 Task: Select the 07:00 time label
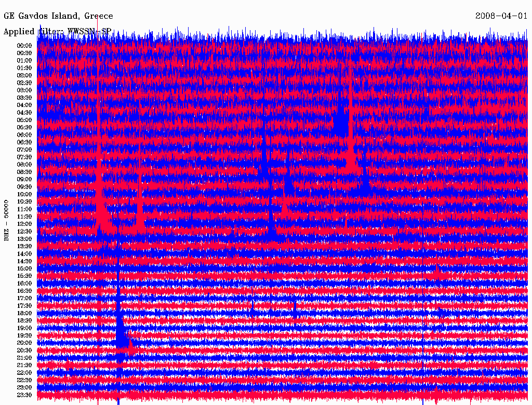click(x=24, y=150)
